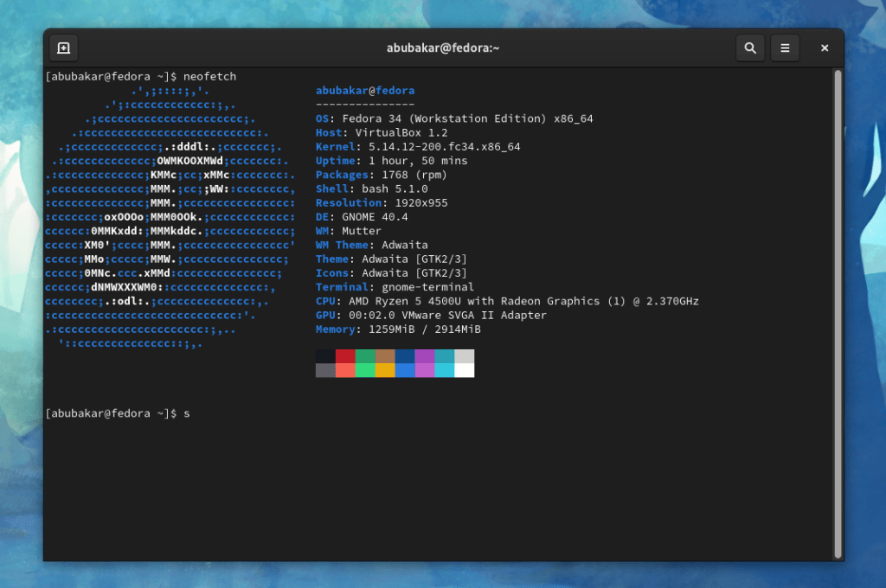Click the abubakar@fedora title bar text
Image resolution: width=886 pixels, height=588 pixels.
pyautogui.click(x=443, y=48)
